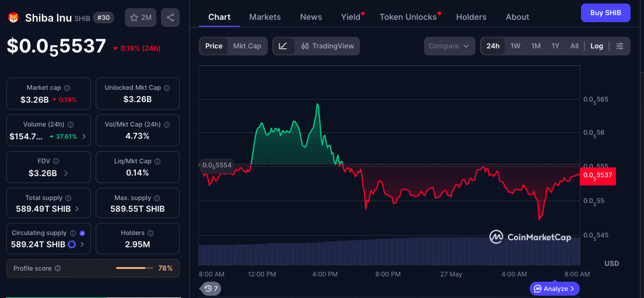
Task: Click Holders info icon
Action: pyautogui.click(x=150, y=233)
